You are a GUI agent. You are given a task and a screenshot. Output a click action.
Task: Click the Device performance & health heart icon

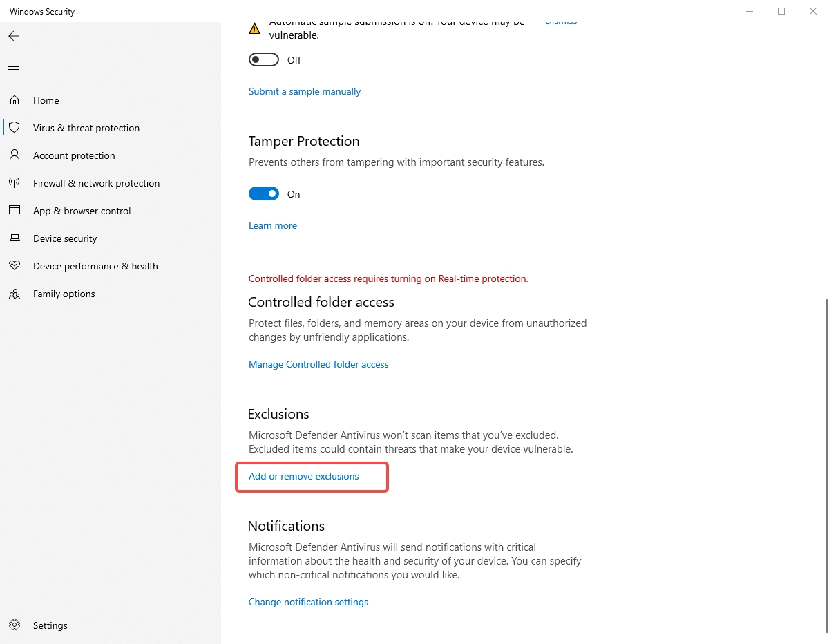(x=15, y=266)
